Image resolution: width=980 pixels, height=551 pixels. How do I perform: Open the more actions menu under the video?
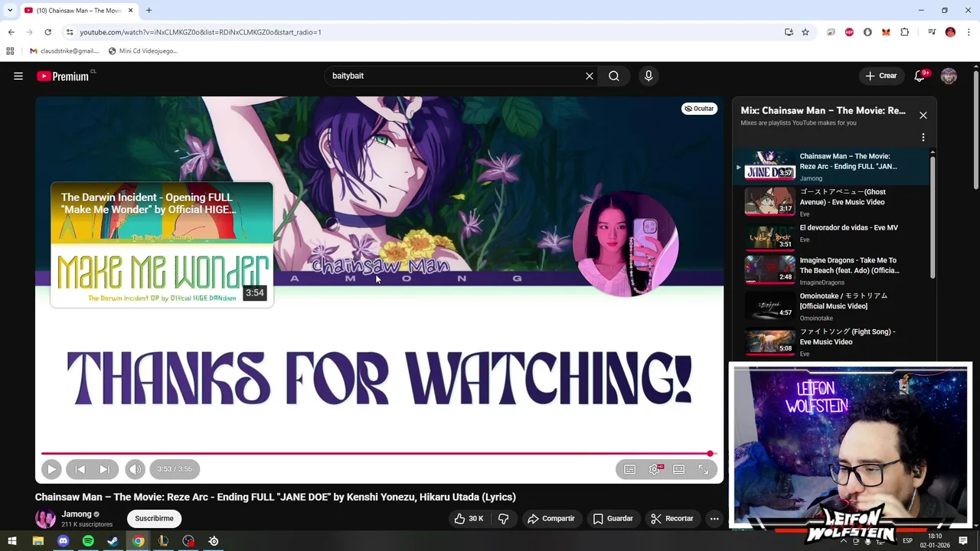(714, 518)
